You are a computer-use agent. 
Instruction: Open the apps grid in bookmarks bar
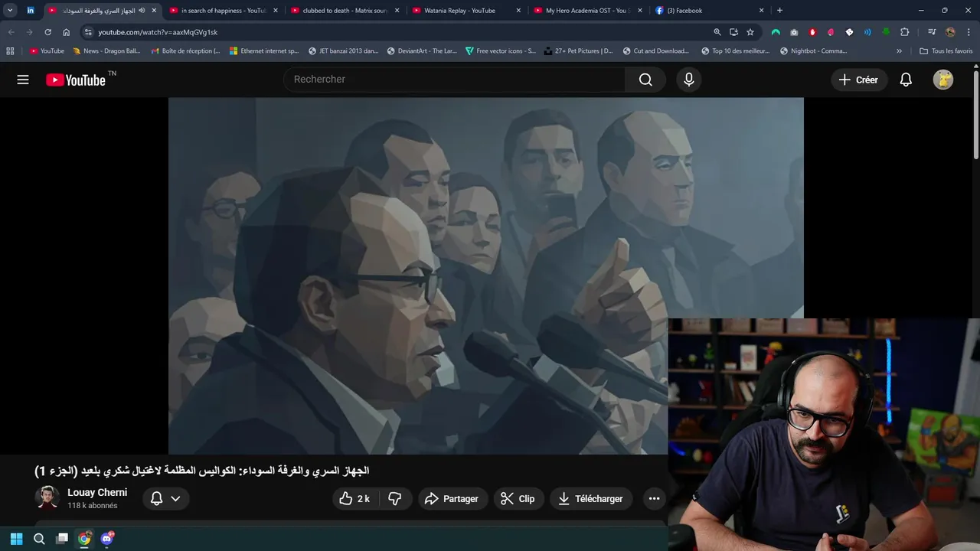click(x=10, y=51)
